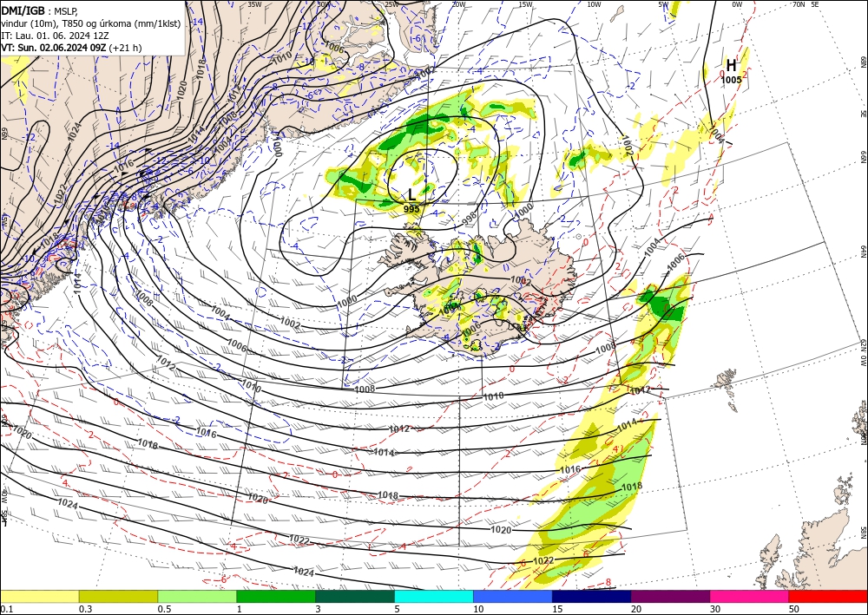Click the '0.1' legend value
This screenshot has width=868, height=615.
(6, 609)
